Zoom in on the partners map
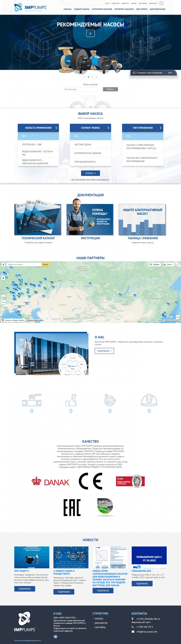181x644 pixels. (x=3, y=278)
